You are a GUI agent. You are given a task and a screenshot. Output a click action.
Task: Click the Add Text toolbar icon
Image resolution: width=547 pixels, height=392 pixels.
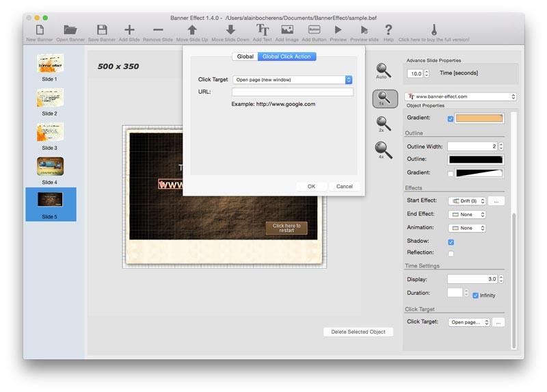263,30
